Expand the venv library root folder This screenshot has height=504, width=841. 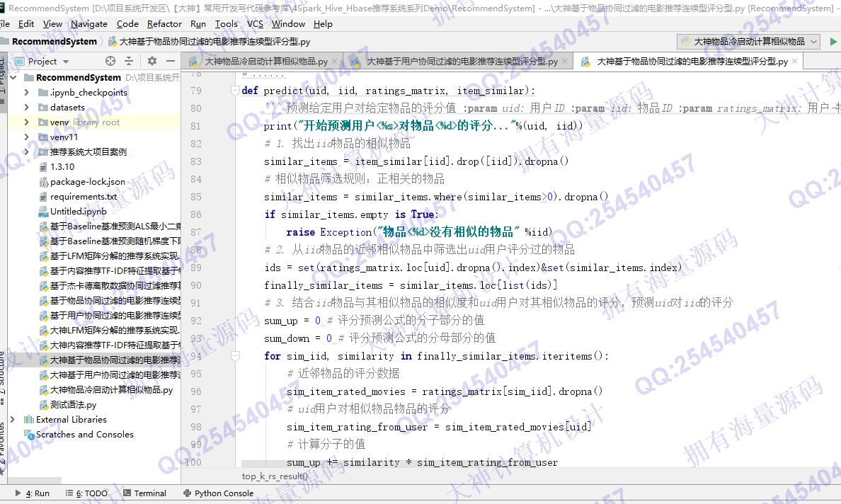[x=27, y=122]
